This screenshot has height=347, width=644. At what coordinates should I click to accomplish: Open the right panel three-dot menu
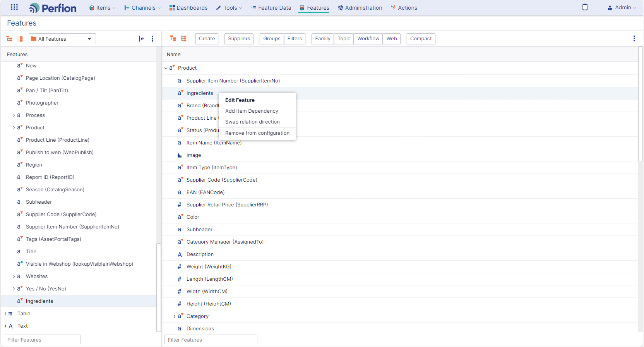634,38
